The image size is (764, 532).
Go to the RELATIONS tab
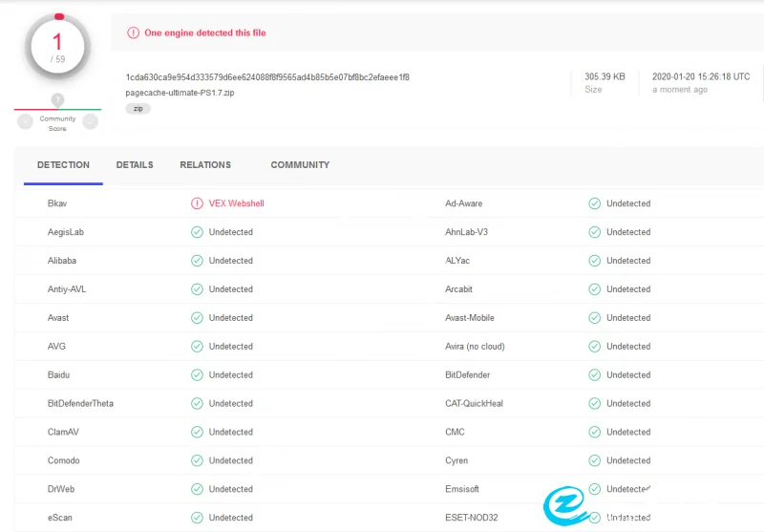coord(205,165)
